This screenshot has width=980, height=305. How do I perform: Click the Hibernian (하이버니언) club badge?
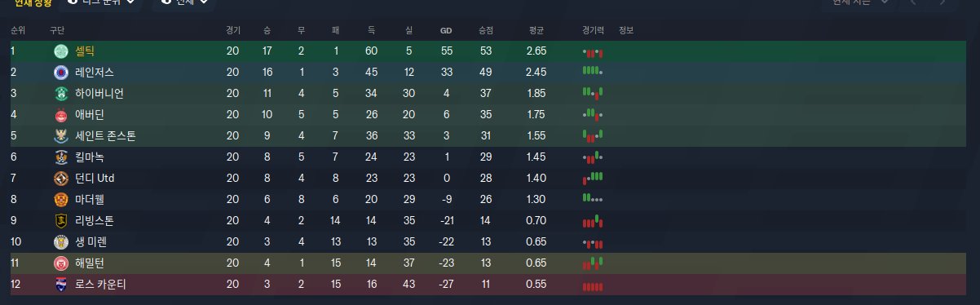[x=60, y=93]
